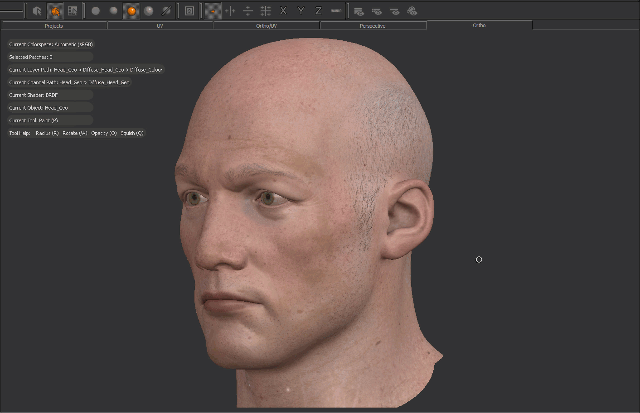The width and height of the screenshot is (640, 413).
Task: Switch to the Ortho/UV tab
Action: [x=267, y=25]
